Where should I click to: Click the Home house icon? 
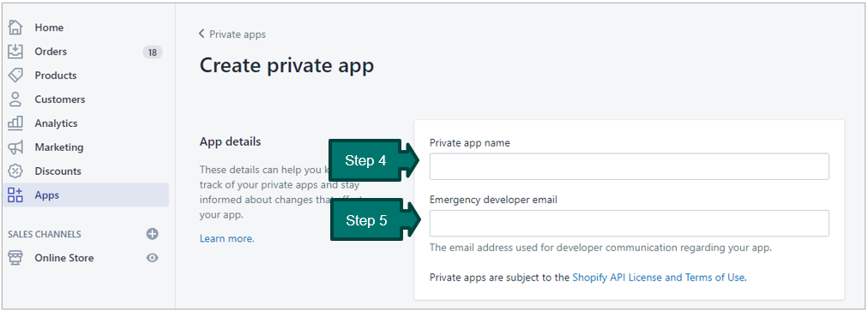[x=15, y=27]
